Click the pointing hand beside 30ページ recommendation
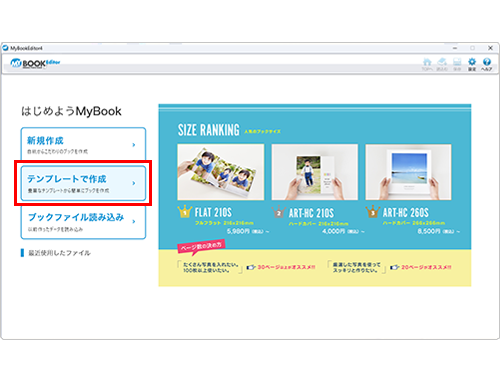The image size is (500, 380). [x=251, y=267]
